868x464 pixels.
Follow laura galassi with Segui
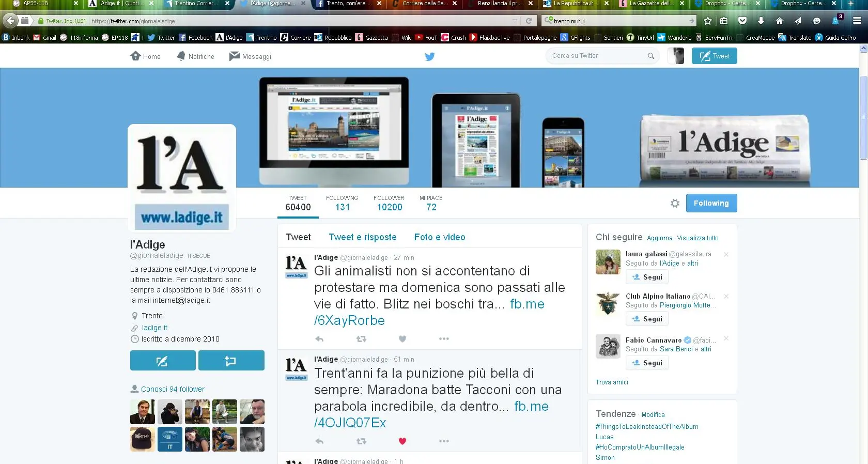[x=647, y=277]
